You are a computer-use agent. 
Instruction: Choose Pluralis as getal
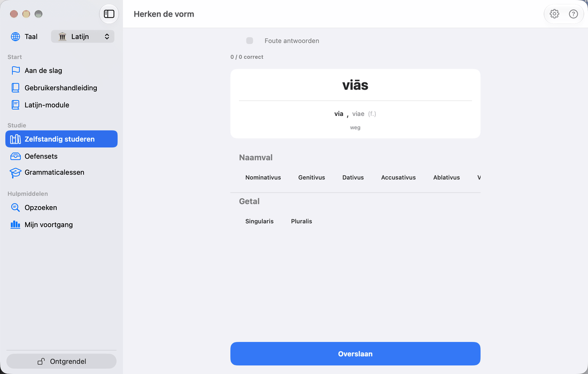pyautogui.click(x=301, y=221)
